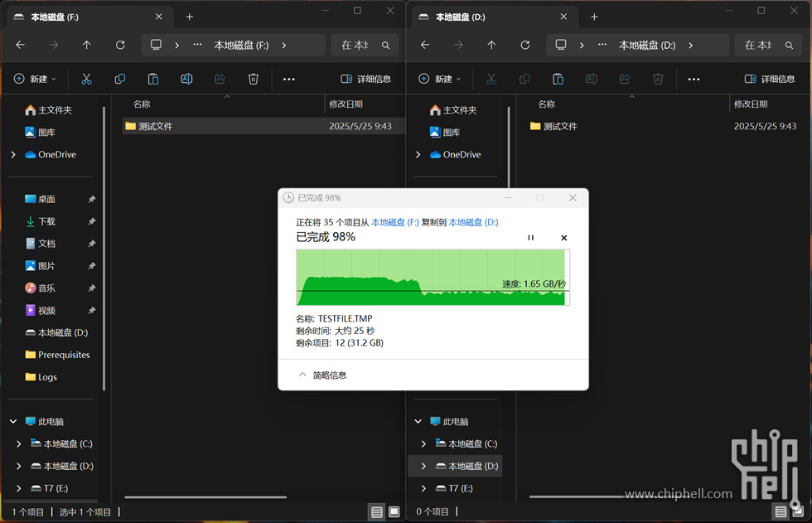Open 音乐 in F: window sidebar
Screen dimensions: 812x523
click(41, 288)
